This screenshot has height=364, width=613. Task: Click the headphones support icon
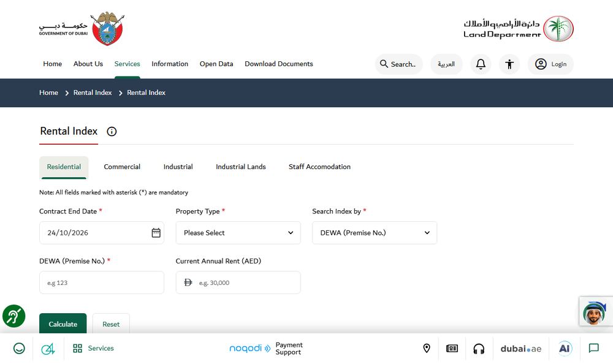479,348
